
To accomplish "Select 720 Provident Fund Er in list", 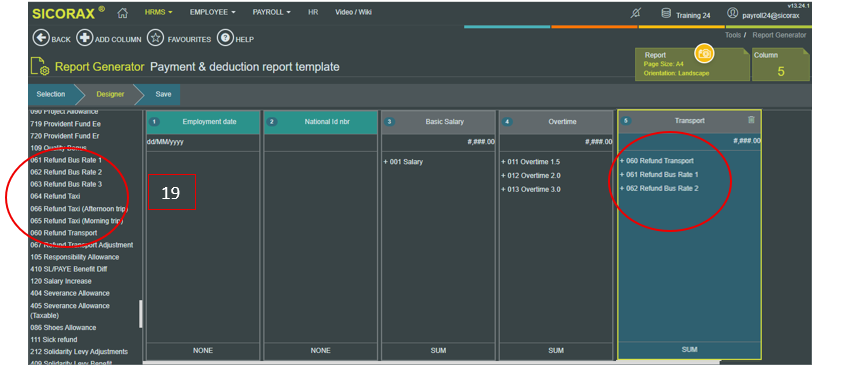I will (64, 136).
